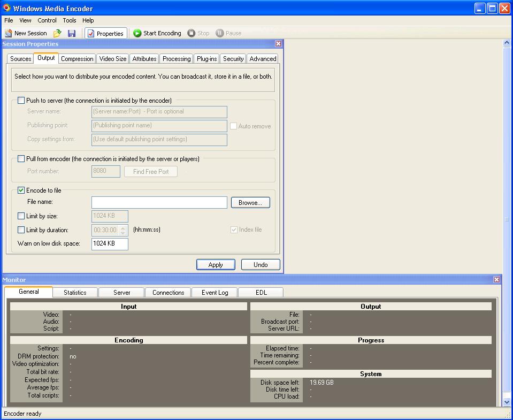The height and width of the screenshot is (420, 513).
Task: Click the Stop encoding toolbar button
Action: pyautogui.click(x=198, y=33)
